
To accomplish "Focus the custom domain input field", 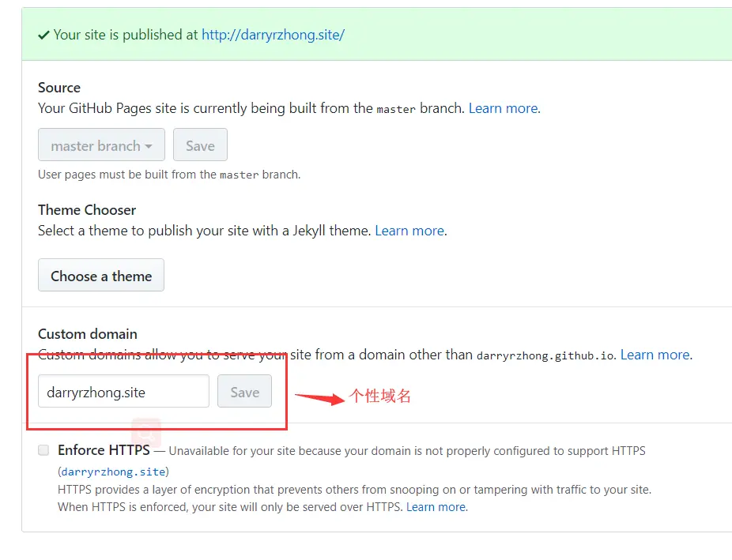I will (x=123, y=391).
